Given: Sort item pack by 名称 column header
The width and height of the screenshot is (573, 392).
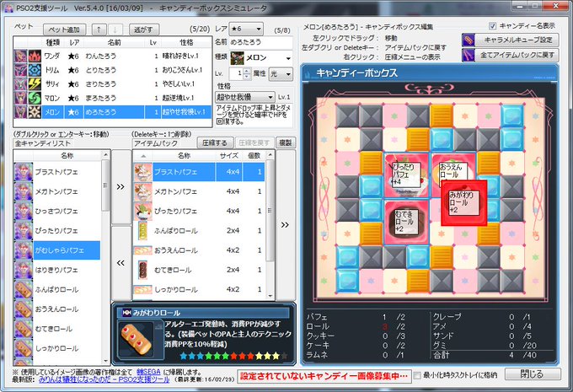Looking at the screenshot, I should (185, 155).
